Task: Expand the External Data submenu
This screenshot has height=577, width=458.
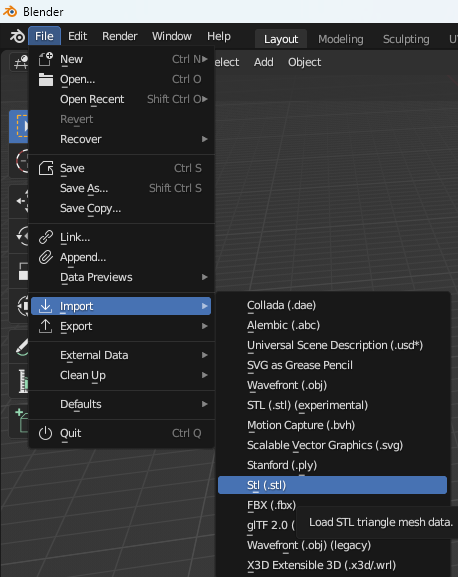Action: click(x=121, y=355)
